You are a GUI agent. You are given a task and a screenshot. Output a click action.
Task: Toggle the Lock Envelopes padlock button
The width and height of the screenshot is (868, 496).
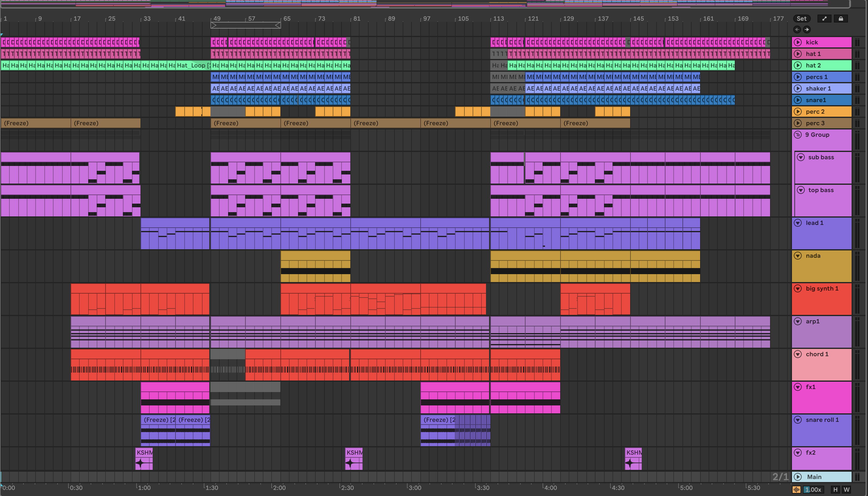click(841, 19)
